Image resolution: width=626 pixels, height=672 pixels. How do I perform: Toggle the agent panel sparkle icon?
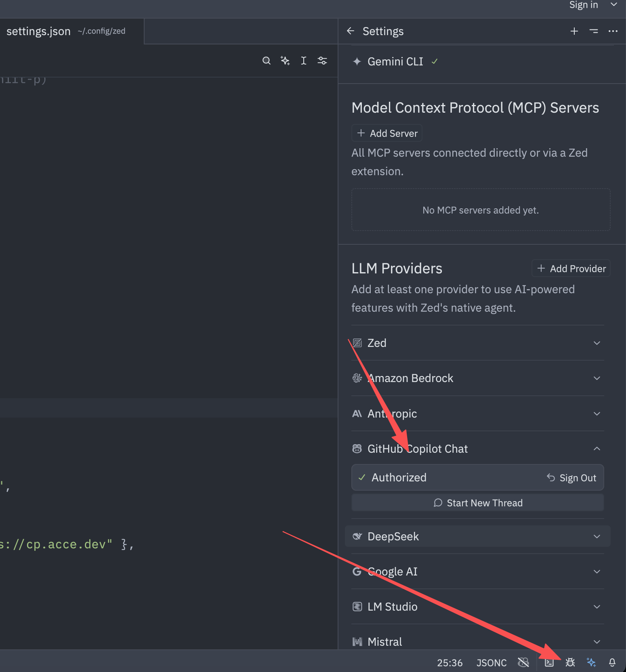[x=591, y=662]
